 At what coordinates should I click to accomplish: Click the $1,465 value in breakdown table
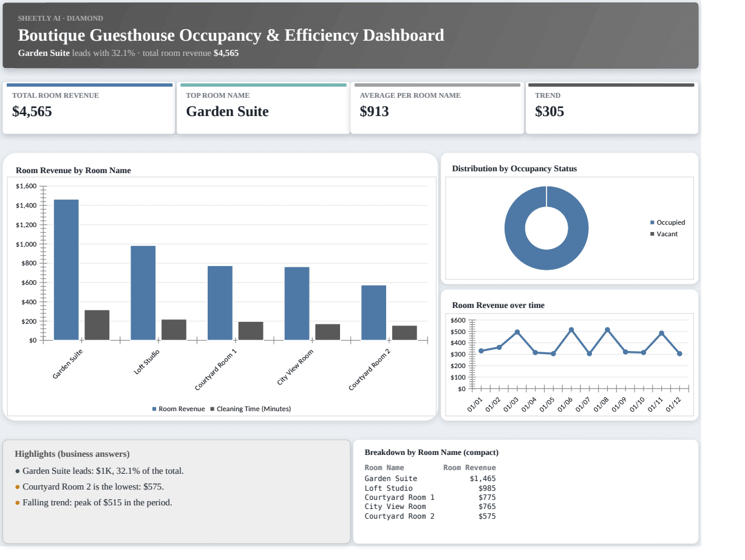pyautogui.click(x=483, y=479)
